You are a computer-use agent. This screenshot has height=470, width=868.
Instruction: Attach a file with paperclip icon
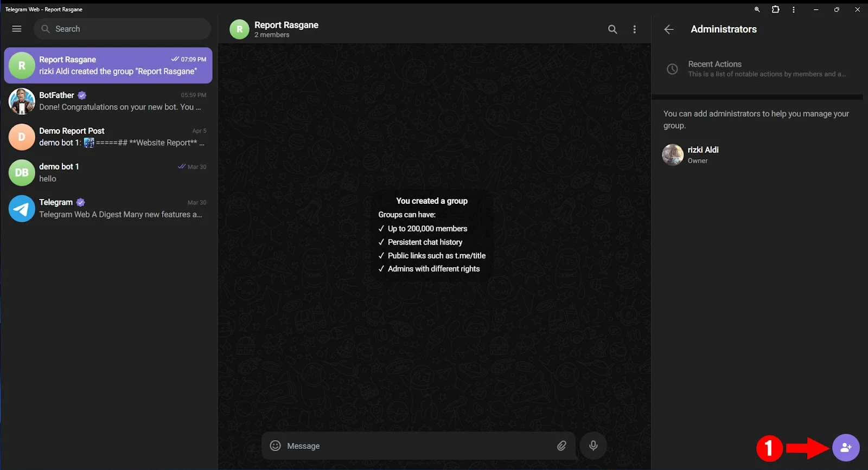coord(561,446)
